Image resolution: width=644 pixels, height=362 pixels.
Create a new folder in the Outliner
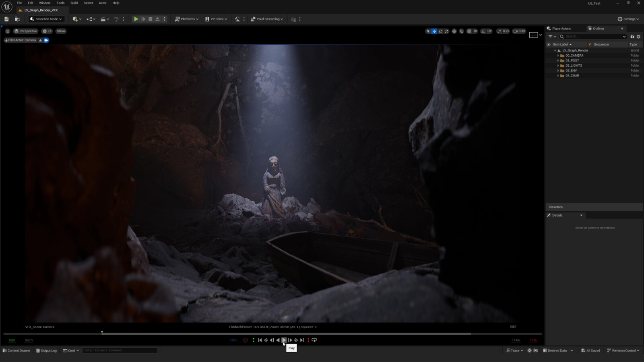(632, 37)
